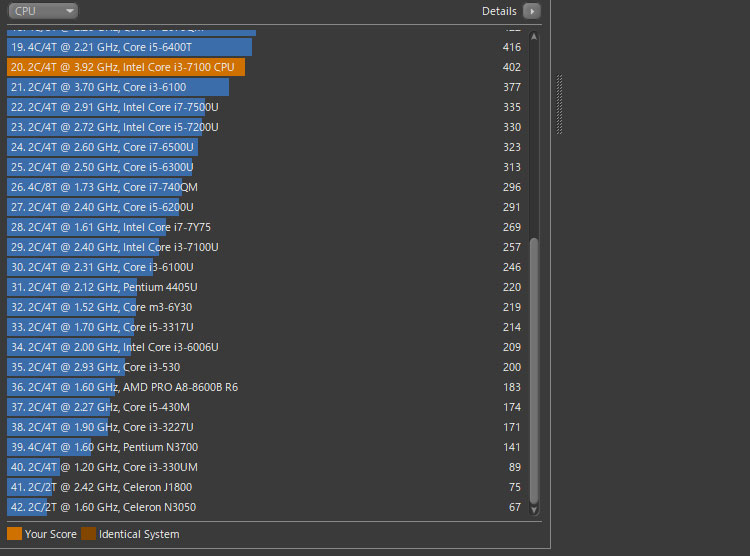Click the orange Your Score legend swatch

click(x=14, y=534)
